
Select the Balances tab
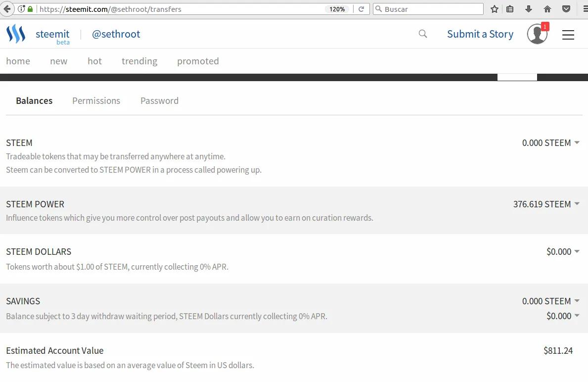click(x=34, y=100)
